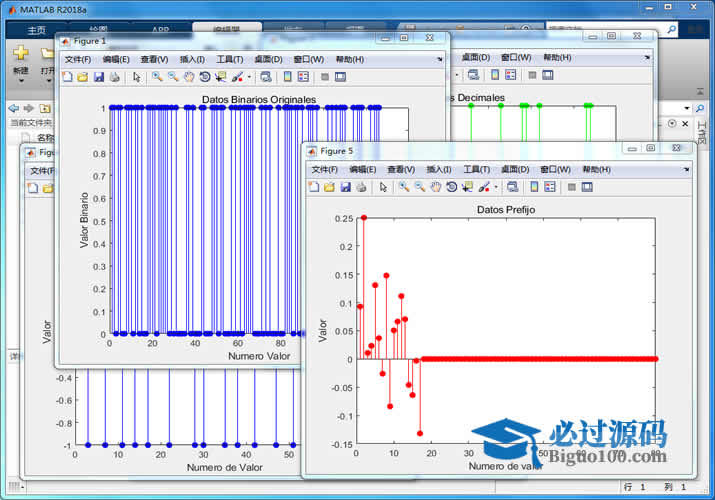The height and width of the screenshot is (500, 715).
Task: Open 插入(I) menu in Figure 5
Action: (x=440, y=169)
